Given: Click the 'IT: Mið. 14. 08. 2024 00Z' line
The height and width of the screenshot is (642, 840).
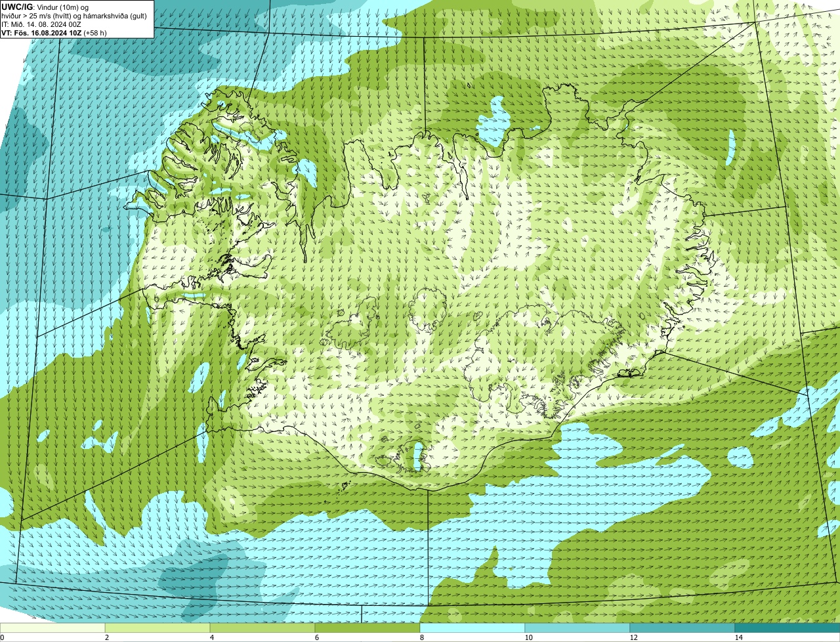Looking at the screenshot, I should [41, 24].
